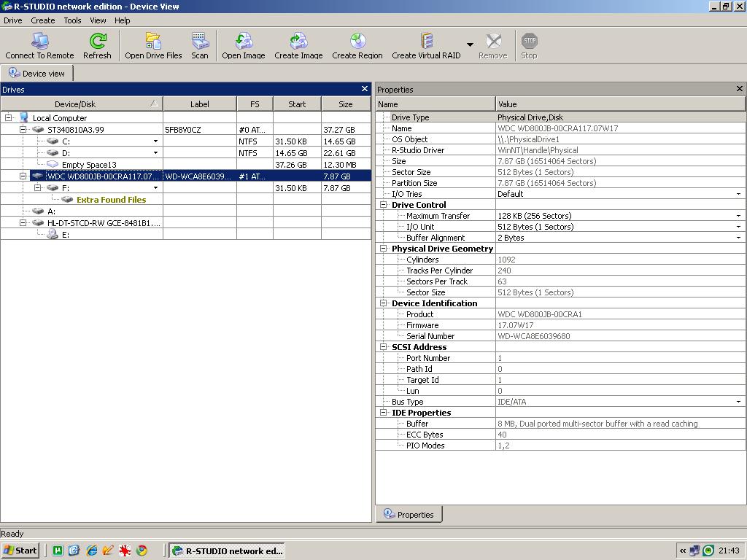Image resolution: width=747 pixels, height=560 pixels.
Task: Open Image from the toolbar
Action: [x=244, y=46]
